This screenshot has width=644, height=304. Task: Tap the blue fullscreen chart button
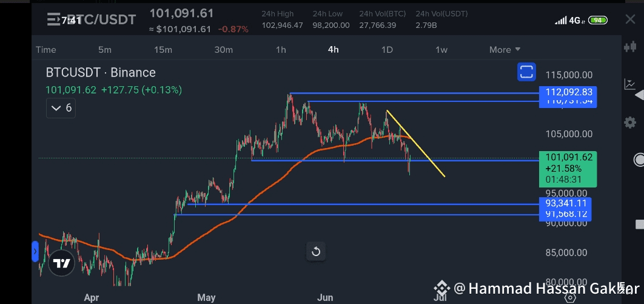(526, 72)
